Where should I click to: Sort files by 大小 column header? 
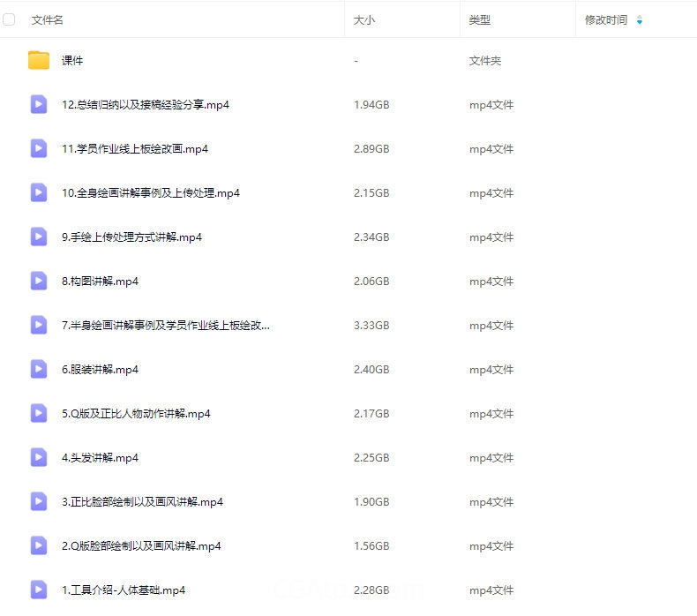click(x=363, y=19)
